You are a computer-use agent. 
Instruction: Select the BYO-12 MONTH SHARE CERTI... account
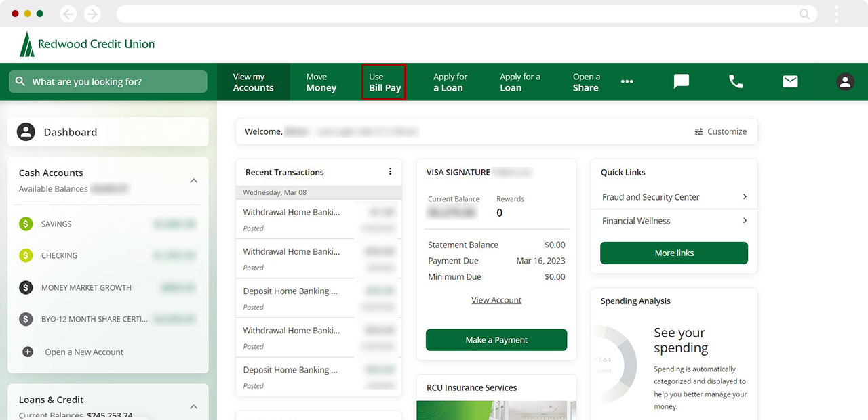tap(108, 319)
